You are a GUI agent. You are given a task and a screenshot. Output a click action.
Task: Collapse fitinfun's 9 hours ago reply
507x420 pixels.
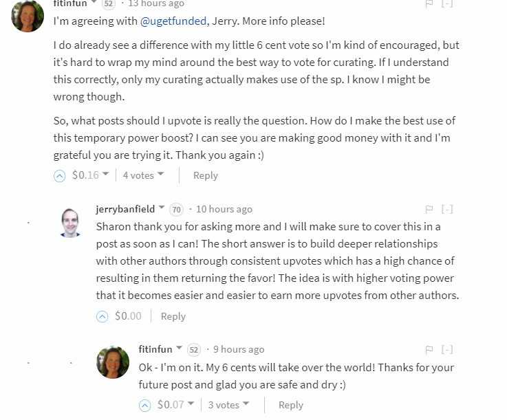447,350
